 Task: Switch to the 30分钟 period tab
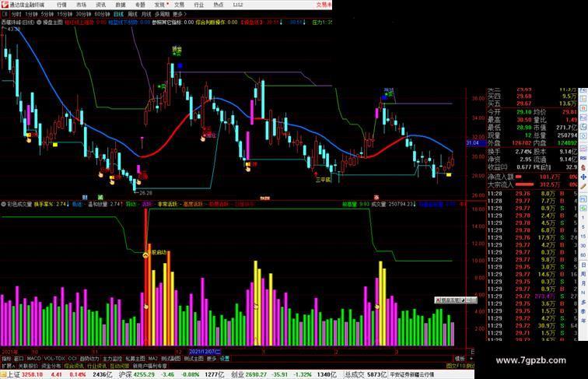point(83,14)
